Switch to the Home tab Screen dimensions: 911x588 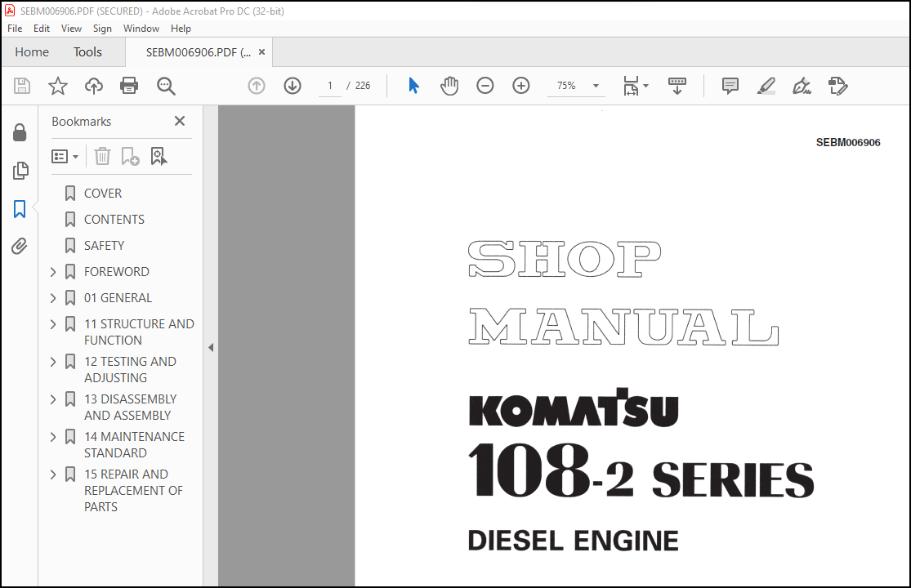click(32, 52)
